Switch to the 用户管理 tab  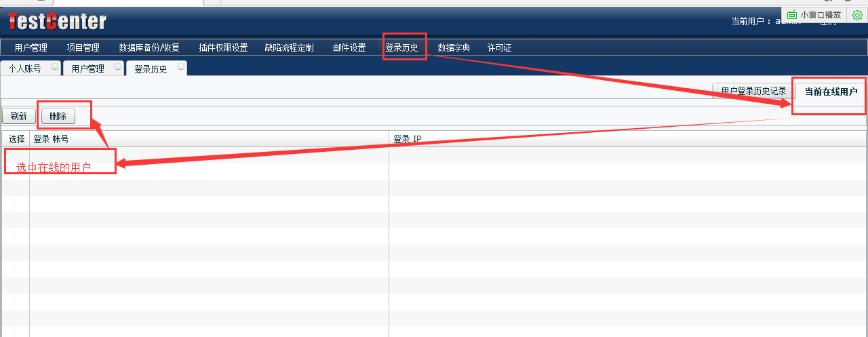87,68
